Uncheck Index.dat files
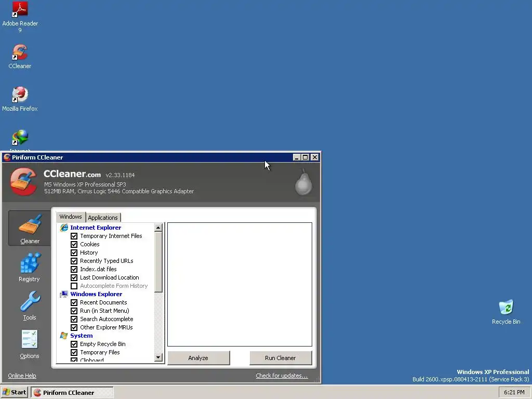The height and width of the screenshot is (399, 532). point(74,270)
